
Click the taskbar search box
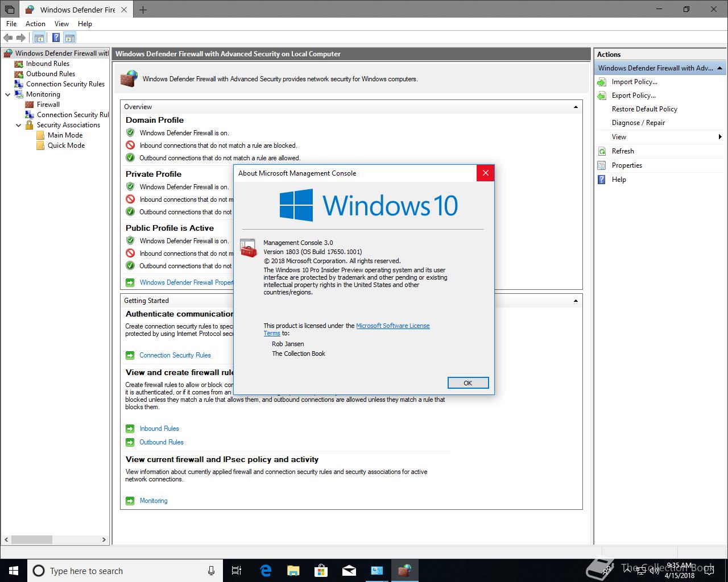tap(125, 571)
